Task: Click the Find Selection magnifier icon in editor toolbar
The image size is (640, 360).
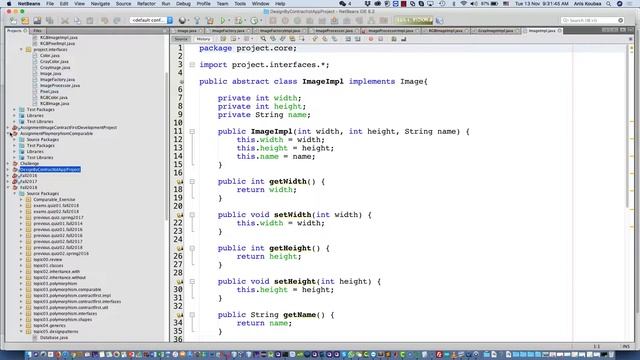Action: point(263,39)
